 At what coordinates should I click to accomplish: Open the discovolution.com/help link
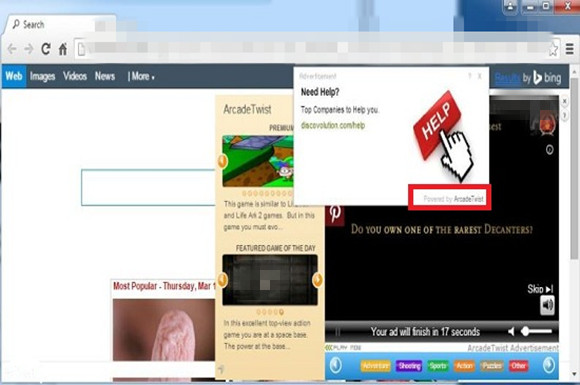[x=333, y=125]
